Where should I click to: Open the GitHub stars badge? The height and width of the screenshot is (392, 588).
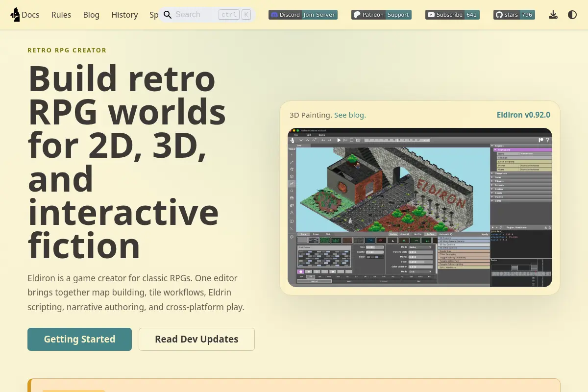click(514, 15)
